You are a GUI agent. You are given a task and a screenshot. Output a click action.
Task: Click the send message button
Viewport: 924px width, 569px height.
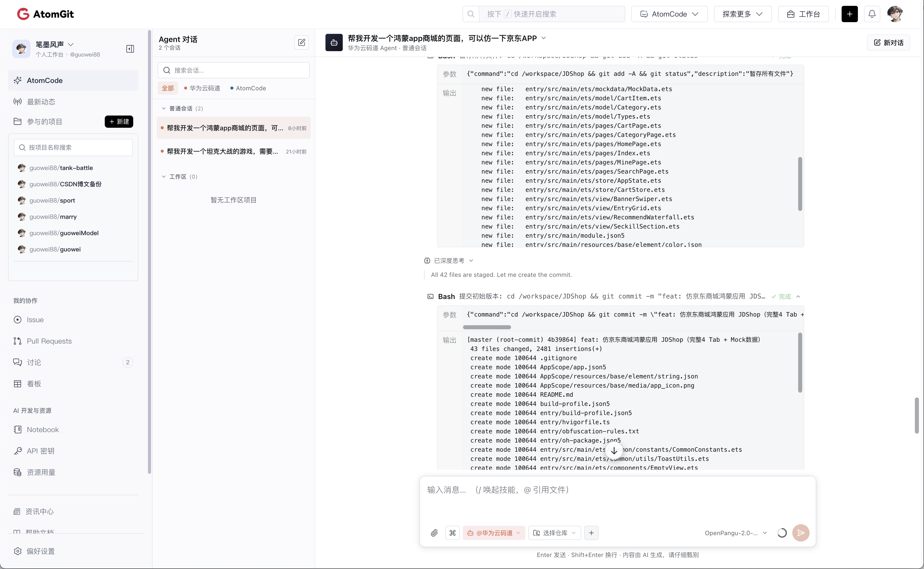tap(801, 533)
